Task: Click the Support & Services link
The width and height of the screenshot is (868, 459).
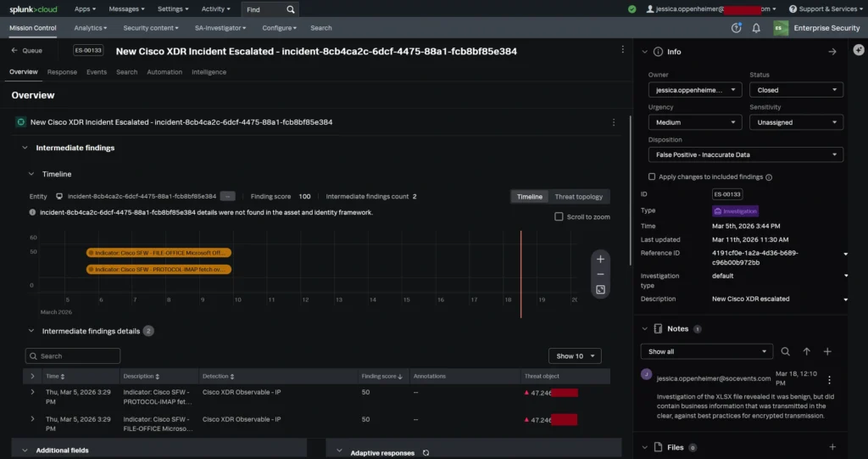Action: click(826, 8)
